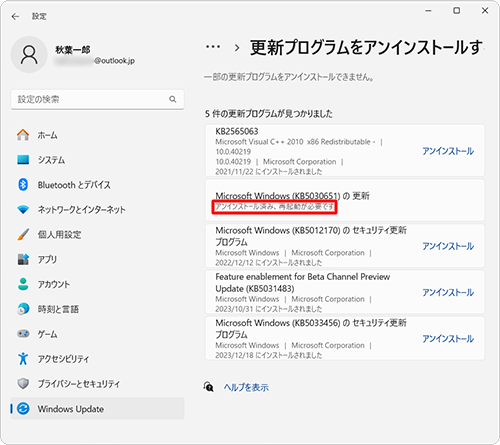This screenshot has height=445, width=500.
Task: Click the 更新プログラムをアンインストール page title
Action: click(367, 47)
